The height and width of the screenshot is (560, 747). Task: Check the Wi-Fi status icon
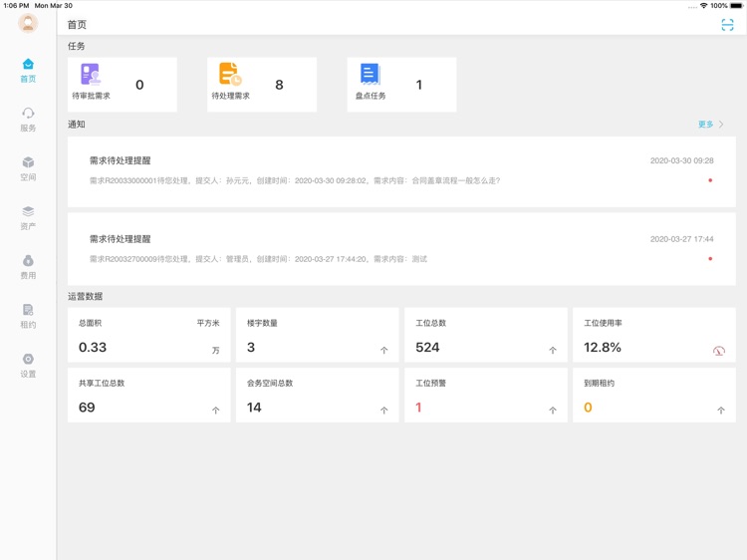click(x=703, y=6)
